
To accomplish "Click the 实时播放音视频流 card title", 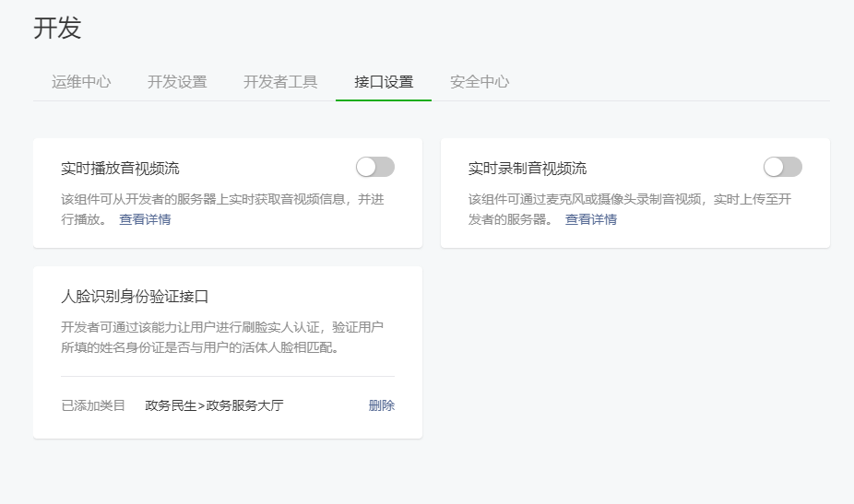I will 120,168.
